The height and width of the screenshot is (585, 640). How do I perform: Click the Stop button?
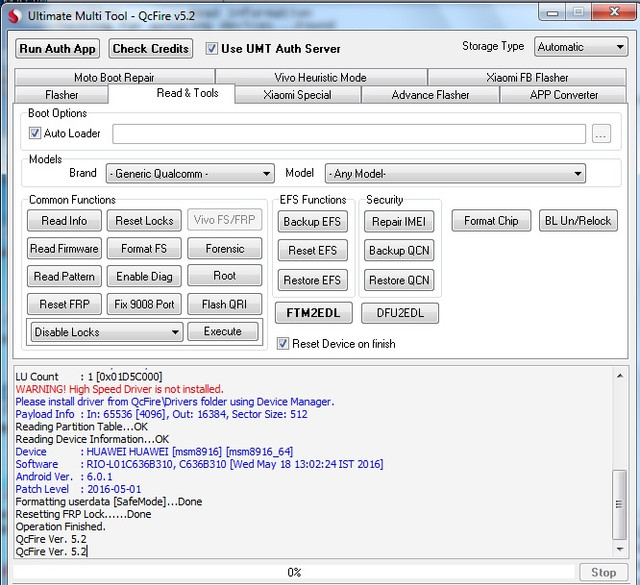tap(604, 572)
